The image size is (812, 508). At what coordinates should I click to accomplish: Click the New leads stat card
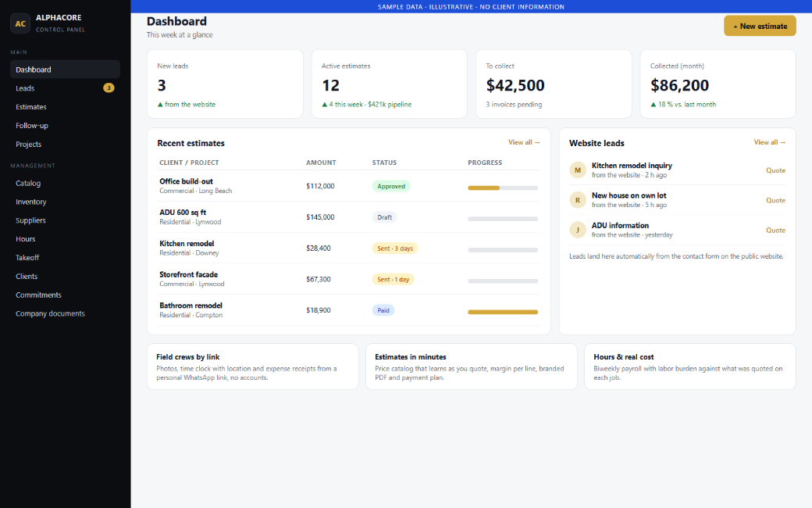point(225,84)
